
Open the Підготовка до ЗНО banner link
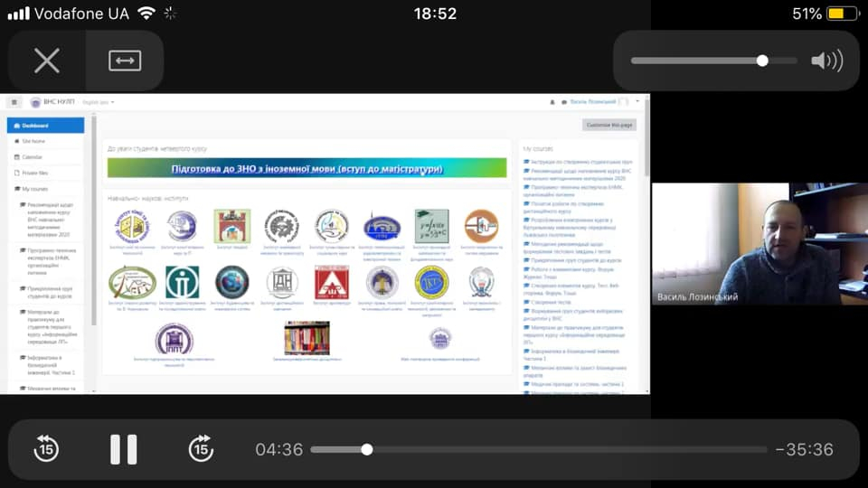(x=307, y=168)
